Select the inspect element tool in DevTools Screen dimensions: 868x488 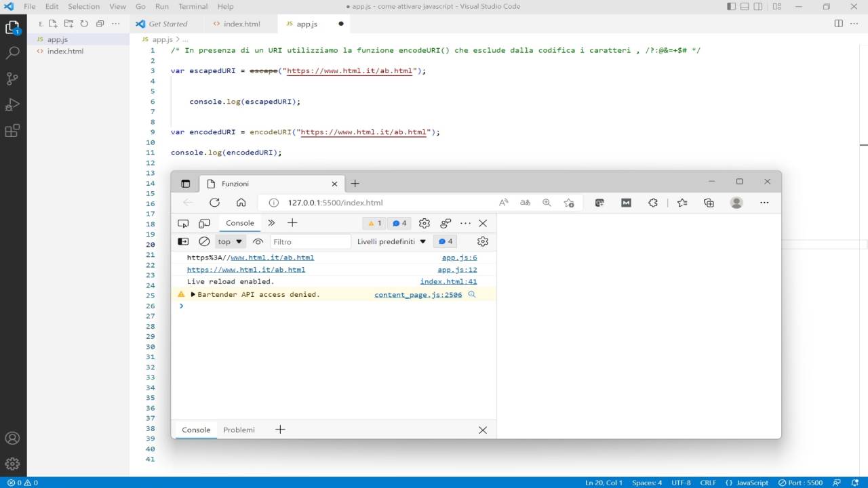183,223
